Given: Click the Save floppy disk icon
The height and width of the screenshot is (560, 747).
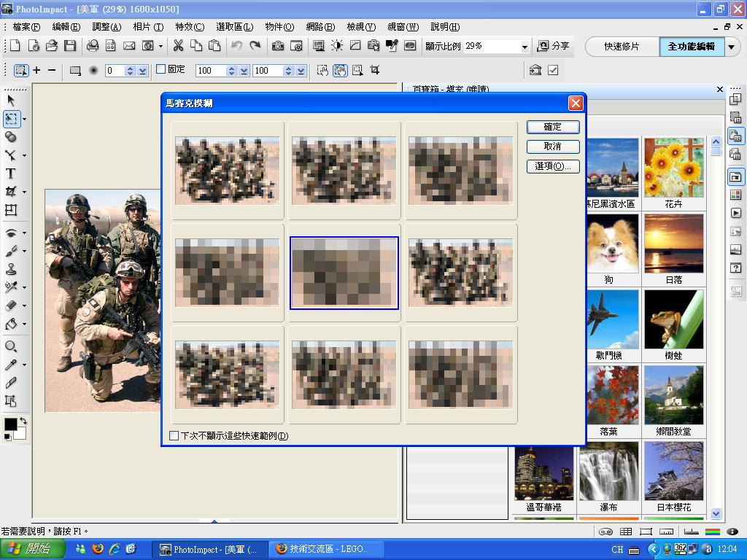Looking at the screenshot, I should [x=70, y=46].
